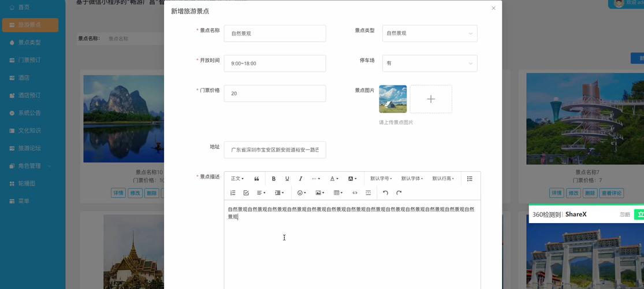This screenshot has height=289, width=644.
Task: Open the 景点名称10 landscape photo
Action: coord(124,119)
